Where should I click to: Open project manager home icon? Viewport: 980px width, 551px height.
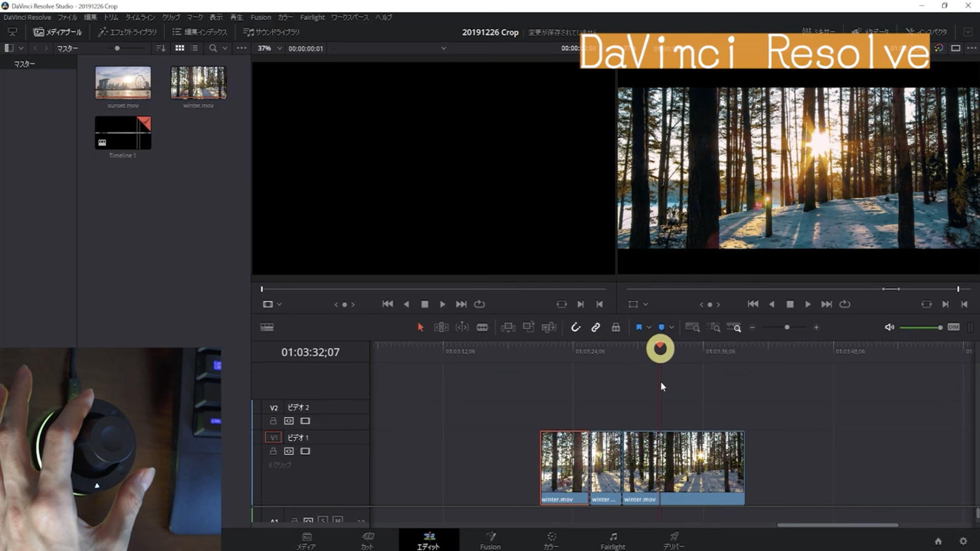[x=938, y=541]
